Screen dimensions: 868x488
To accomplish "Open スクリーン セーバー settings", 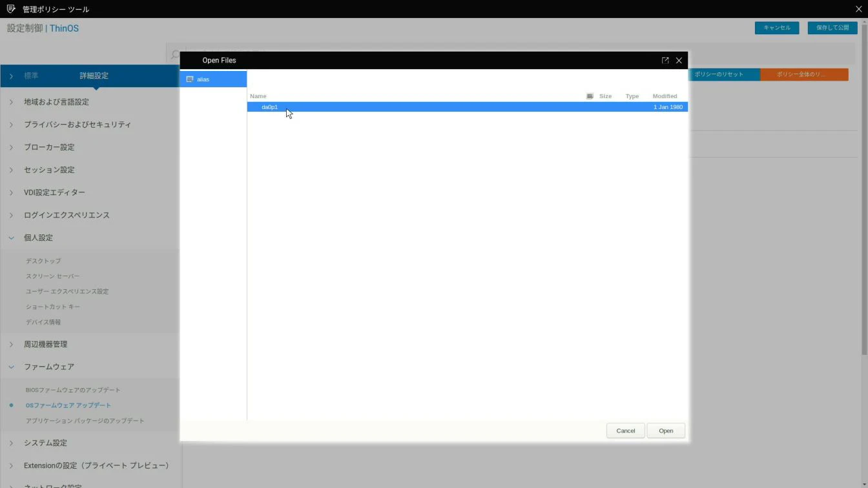I will (x=53, y=276).
